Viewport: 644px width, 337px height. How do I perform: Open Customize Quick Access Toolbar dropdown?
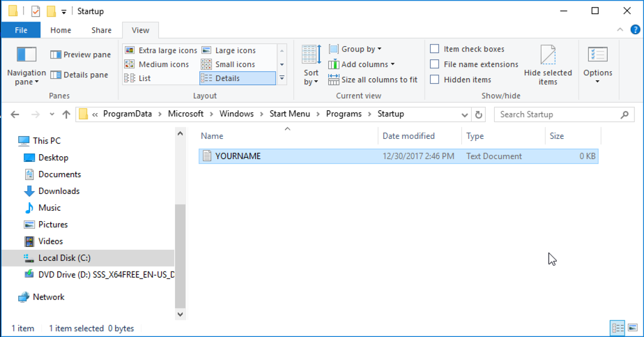(63, 11)
